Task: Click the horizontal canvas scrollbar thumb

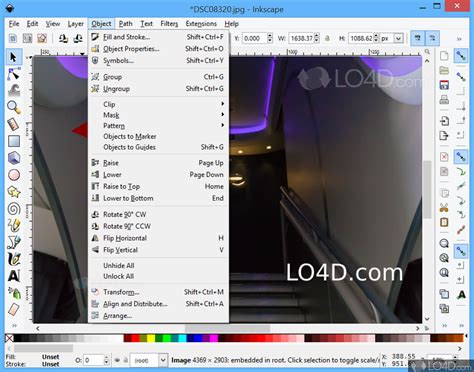Action: point(227,328)
